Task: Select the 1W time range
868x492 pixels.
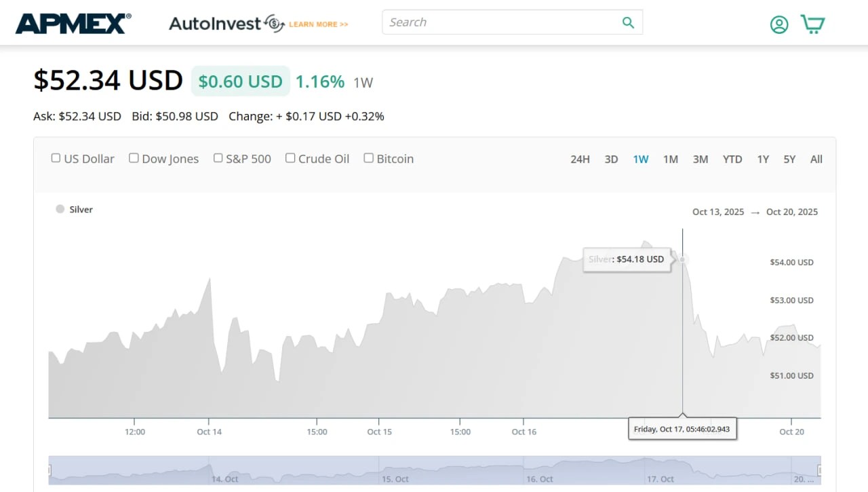Action: (x=641, y=159)
